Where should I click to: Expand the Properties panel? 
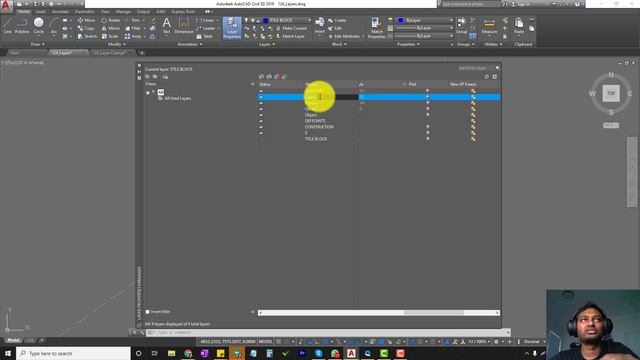coord(408,44)
